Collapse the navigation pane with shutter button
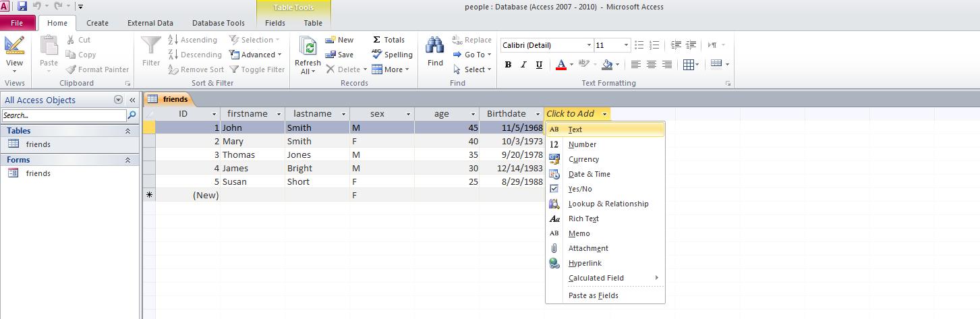Viewport: 980px width, 319px height. coord(132,100)
